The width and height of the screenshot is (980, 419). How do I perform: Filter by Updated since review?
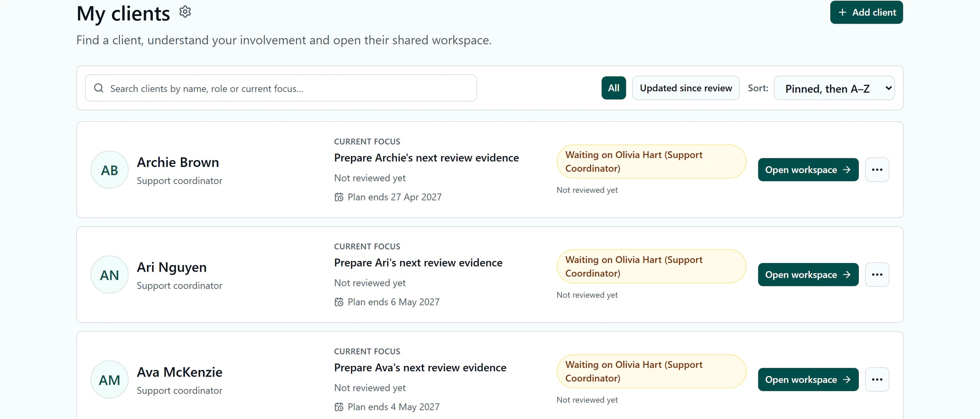click(x=686, y=88)
